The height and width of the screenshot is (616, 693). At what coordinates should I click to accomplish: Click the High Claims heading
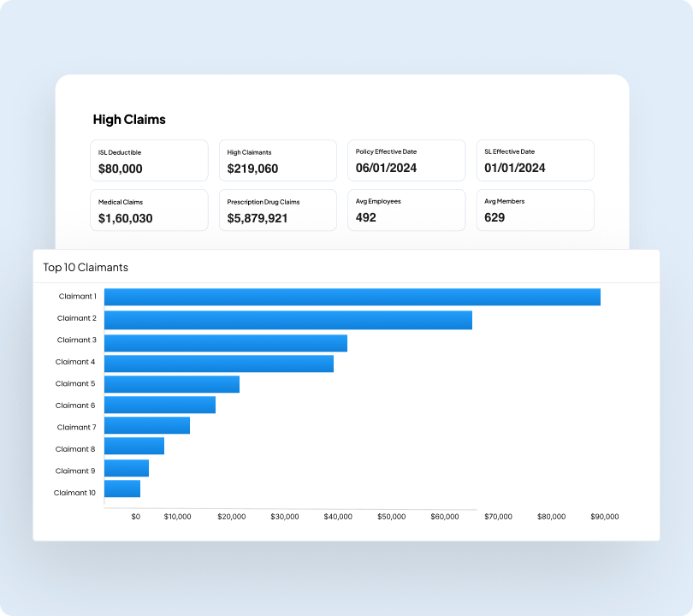coord(130,119)
